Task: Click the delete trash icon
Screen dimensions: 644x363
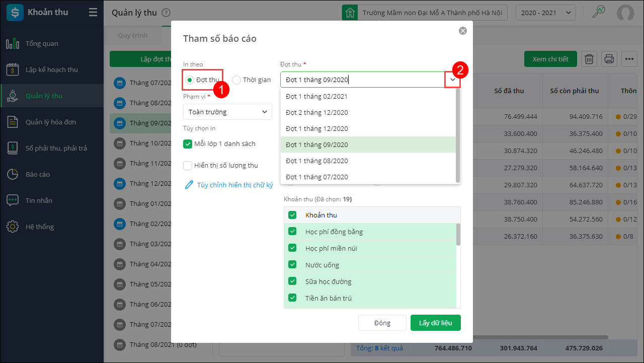Action: point(589,59)
